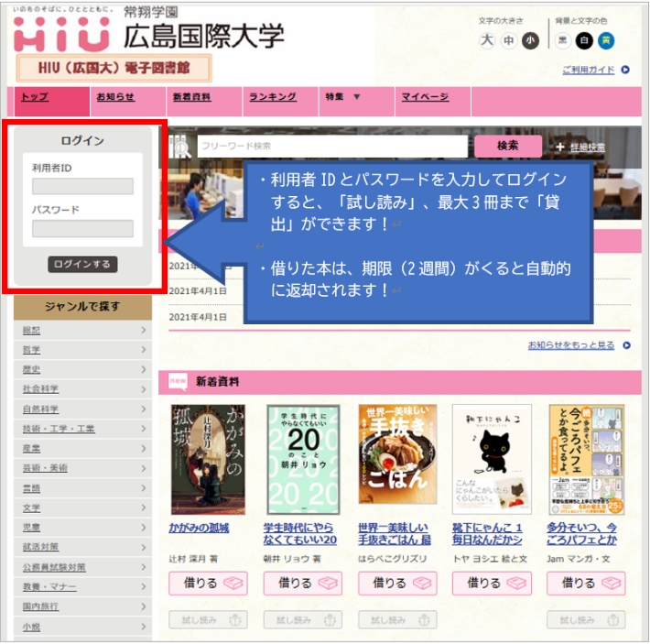Borrow the Jam manga book
Screen dimensions: 650x644
pos(586,584)
